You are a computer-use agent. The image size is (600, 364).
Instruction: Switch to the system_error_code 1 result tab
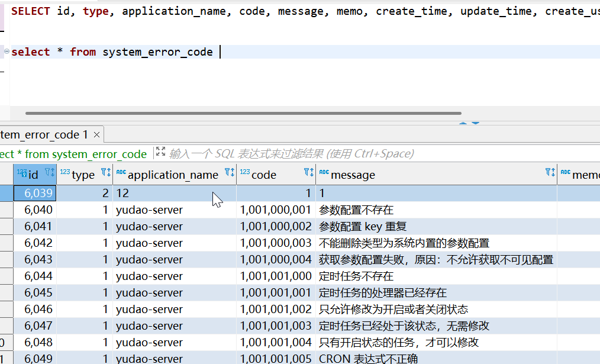[44, 134]
